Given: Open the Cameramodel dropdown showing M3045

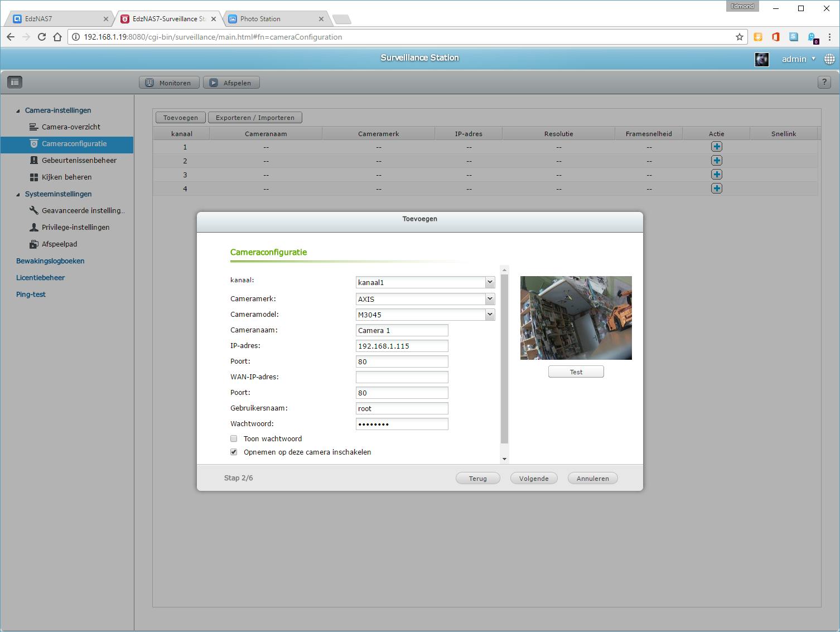Looking at the screenshot, I should [x=425, y=315].
